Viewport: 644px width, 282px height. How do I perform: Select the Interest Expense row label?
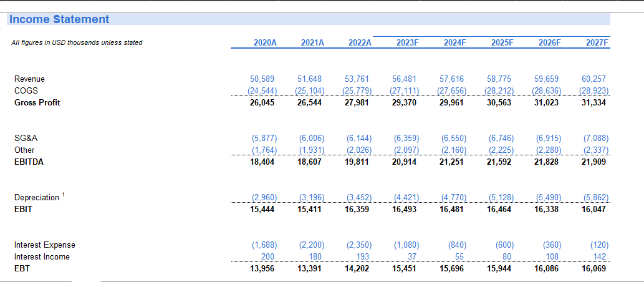(x=45, y=245)
